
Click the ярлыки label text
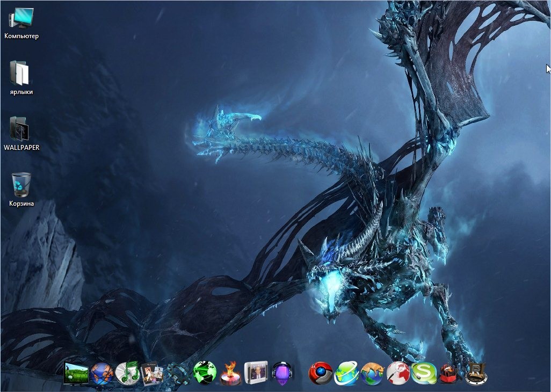(x=21, y=92)
